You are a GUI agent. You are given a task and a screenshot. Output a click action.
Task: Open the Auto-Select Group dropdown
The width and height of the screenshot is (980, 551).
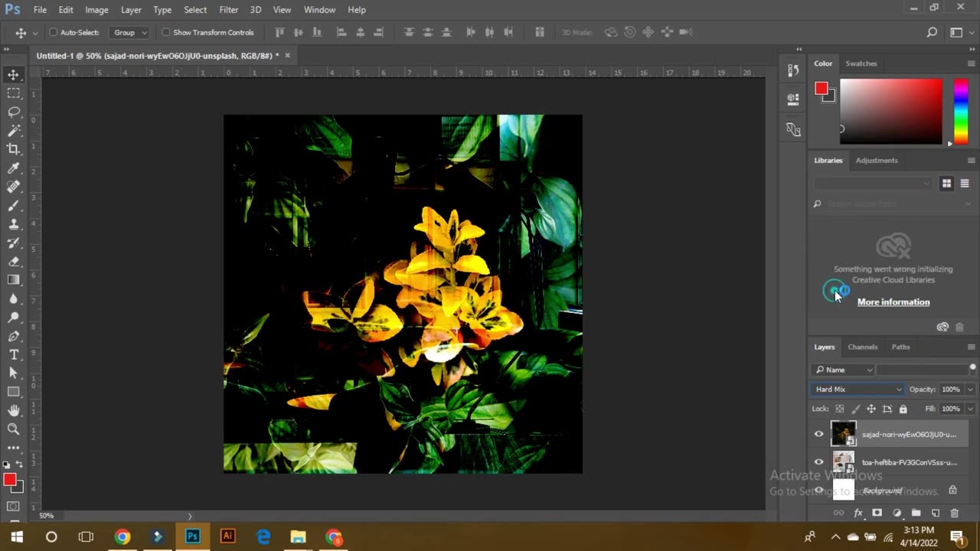click(129, 32)
